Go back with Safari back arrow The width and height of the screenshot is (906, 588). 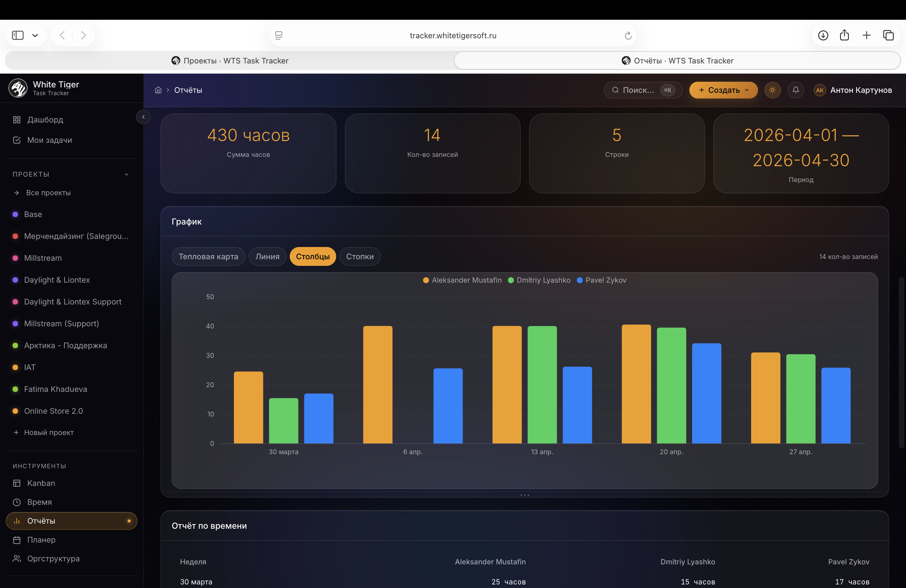[62, 35]
